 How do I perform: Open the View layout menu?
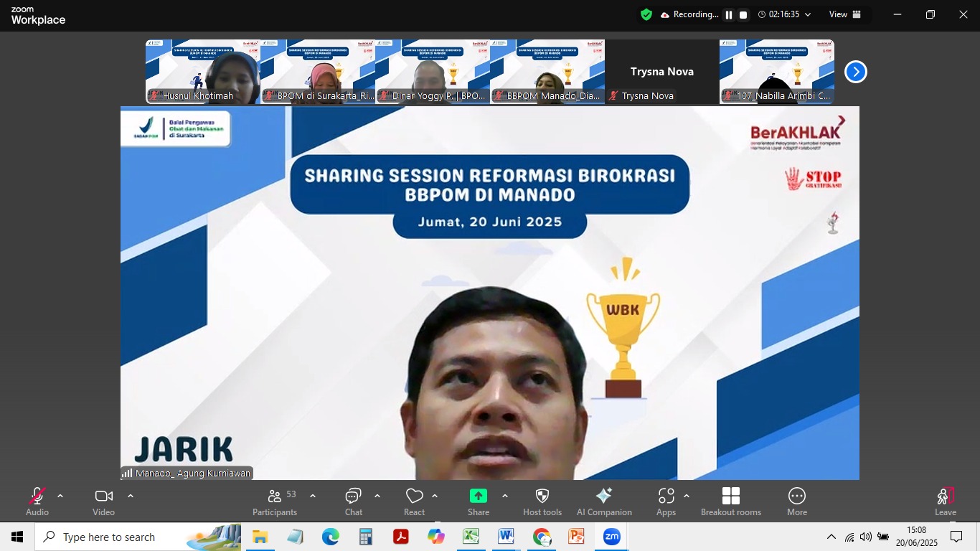[844, 14]
